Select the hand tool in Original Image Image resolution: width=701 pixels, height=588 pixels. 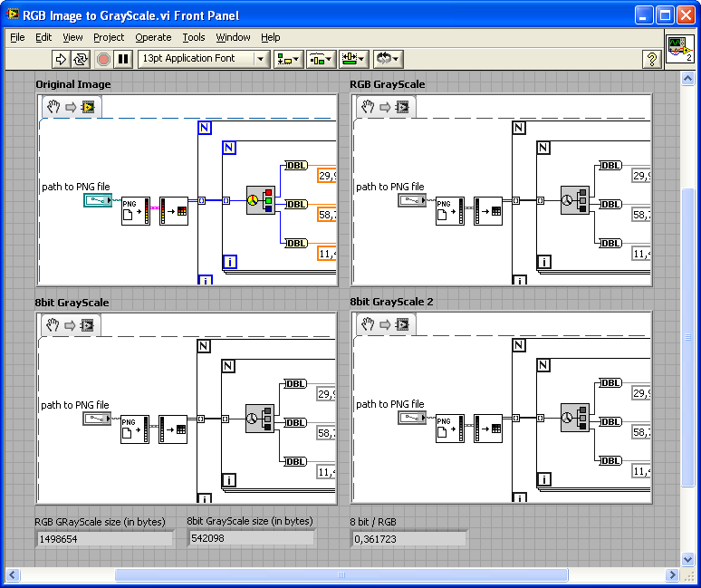click(x=53, y=107)
